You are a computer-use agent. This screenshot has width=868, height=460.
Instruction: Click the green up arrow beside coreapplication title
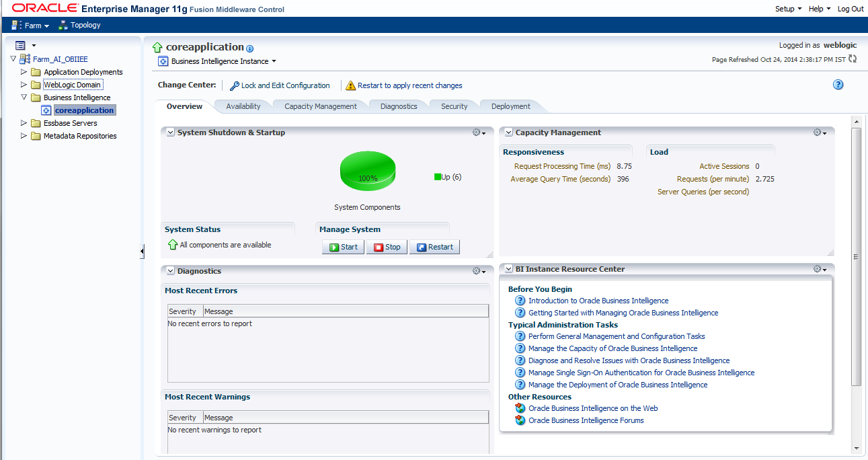(158, 48)
